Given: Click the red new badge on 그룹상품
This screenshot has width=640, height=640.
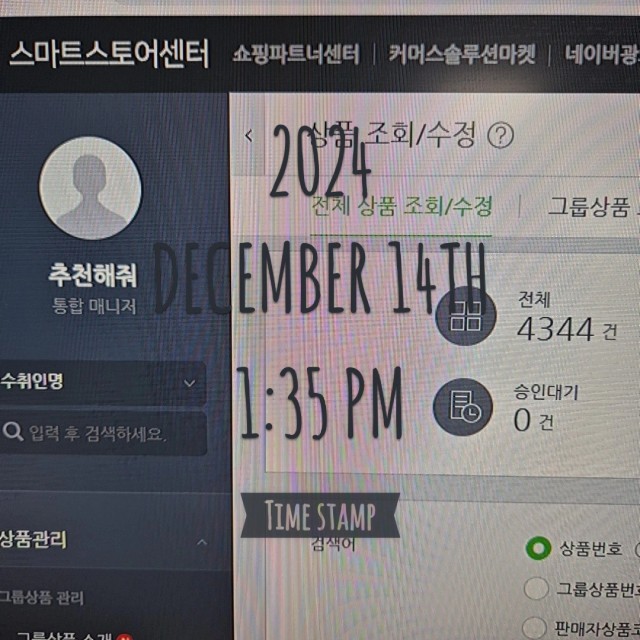Looking at the screenshot, I should pyautogui.click(x=124, y=637).
